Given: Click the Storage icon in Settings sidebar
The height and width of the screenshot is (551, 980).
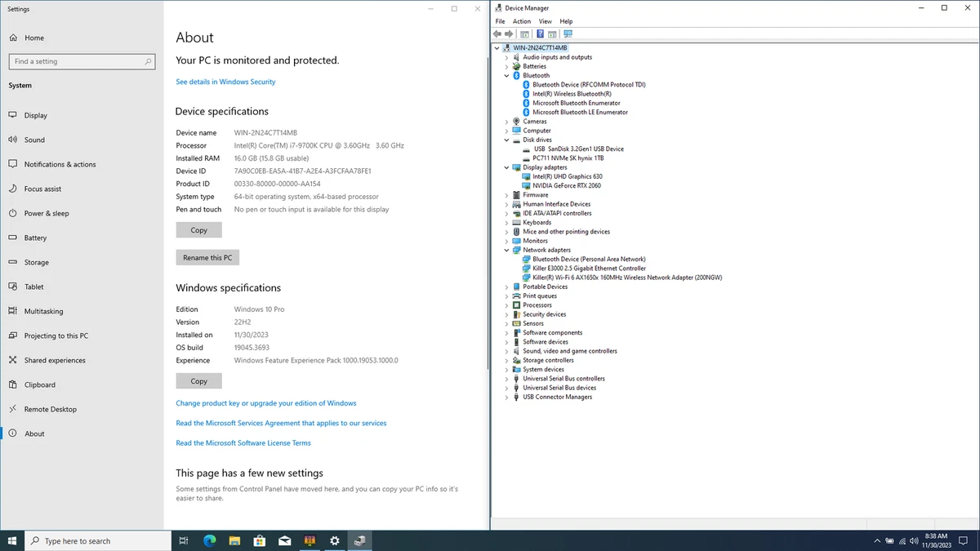Looking at the screenshot, I should pos(13,262).
